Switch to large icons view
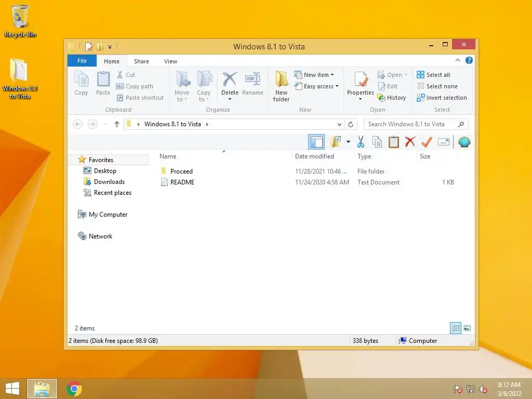 (x=467, y=328)
